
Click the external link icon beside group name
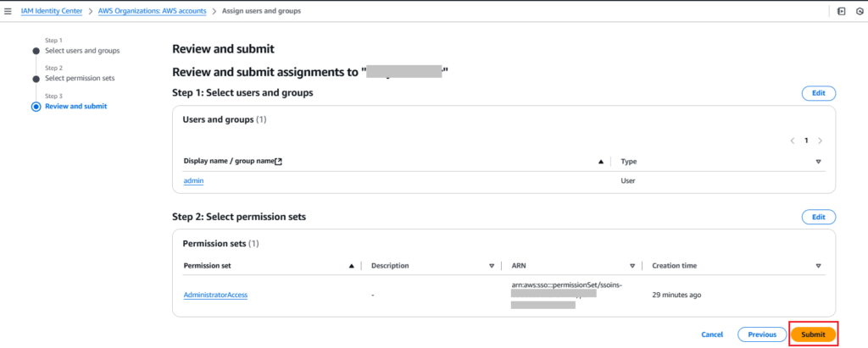click(278, 162)
